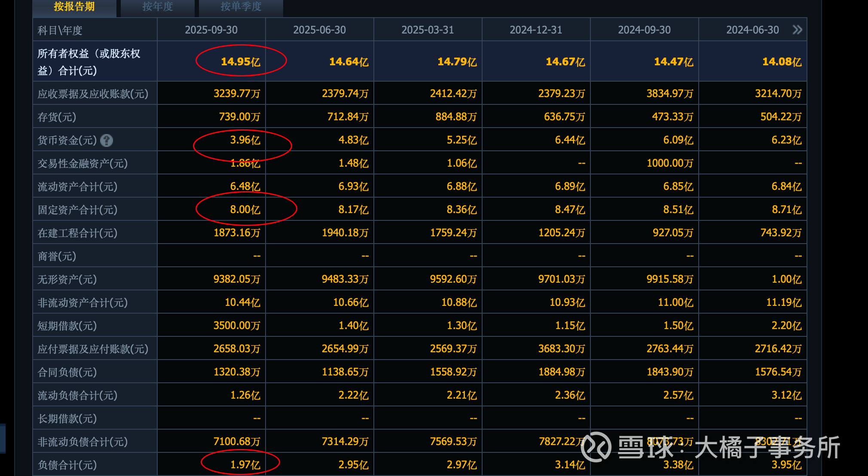Click the 2025-06-30 column header
Viewport: 868px width, 476px height.
(319, 30)
